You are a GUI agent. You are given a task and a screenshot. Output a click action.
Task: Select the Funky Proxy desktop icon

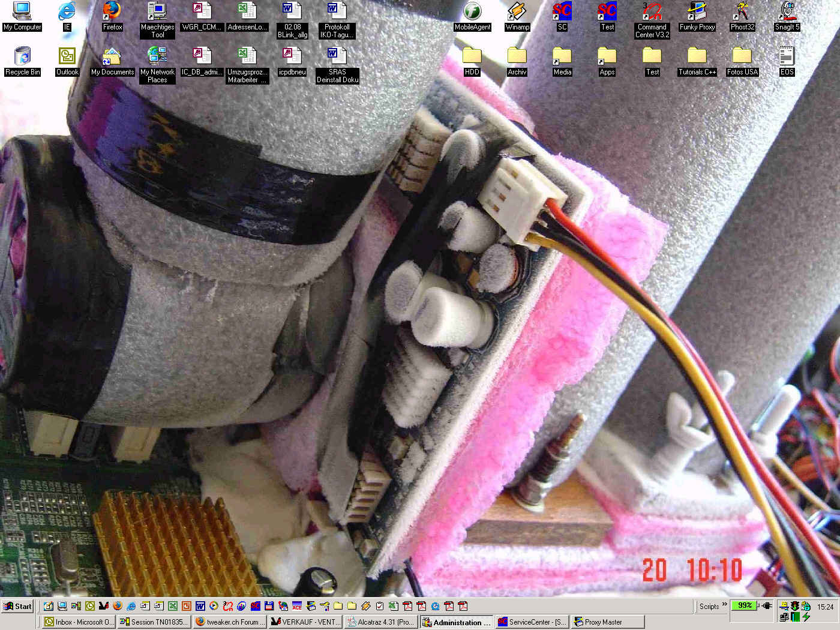click(x=697, y=11)
